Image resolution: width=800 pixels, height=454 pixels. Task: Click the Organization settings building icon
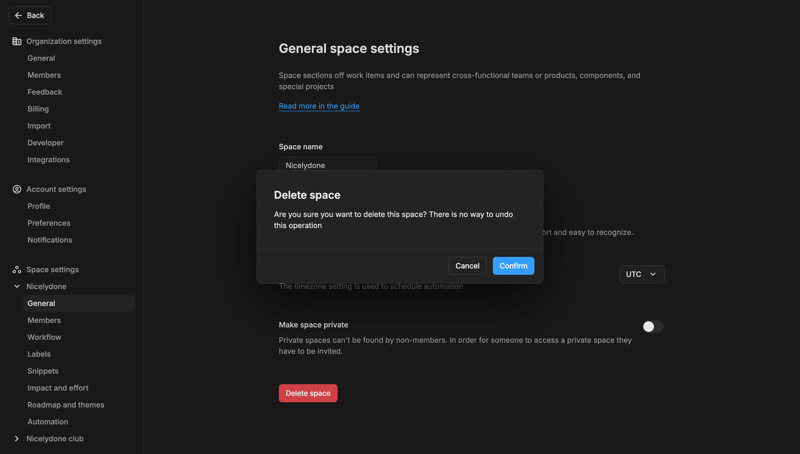click(17, 41)
